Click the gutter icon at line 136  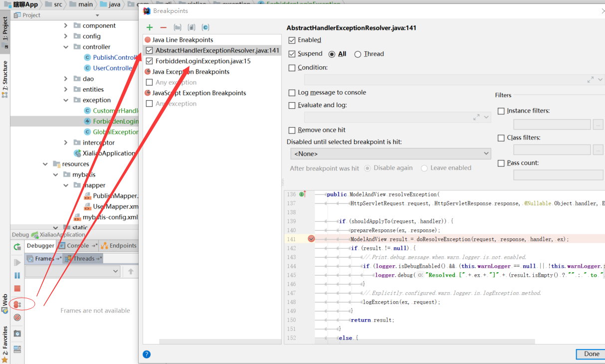[303, 194]
